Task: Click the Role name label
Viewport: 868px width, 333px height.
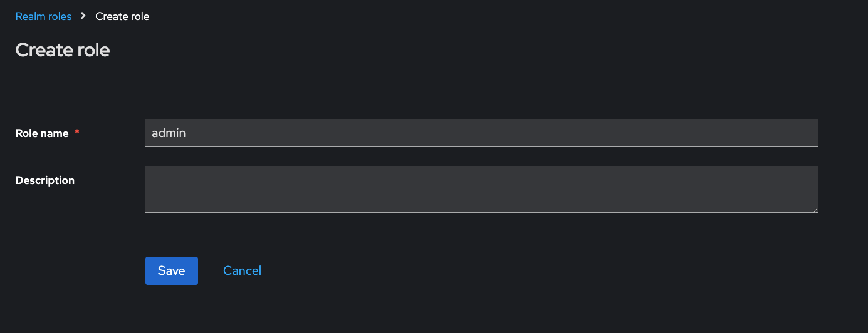Action: (42, 133)
